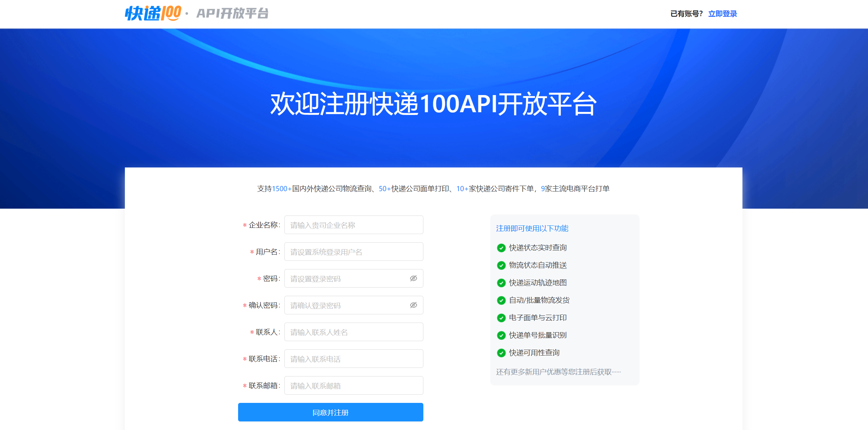Click the 同意并注册 register button
Viewport: 868px width, 430px height.
tap(330, 412)
